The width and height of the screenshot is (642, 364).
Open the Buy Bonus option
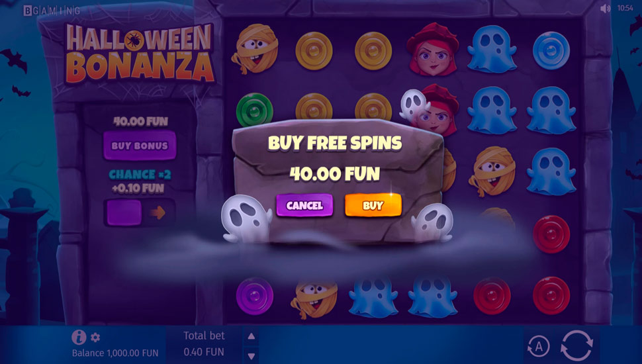pyautogui.click(x=140, y=146)
